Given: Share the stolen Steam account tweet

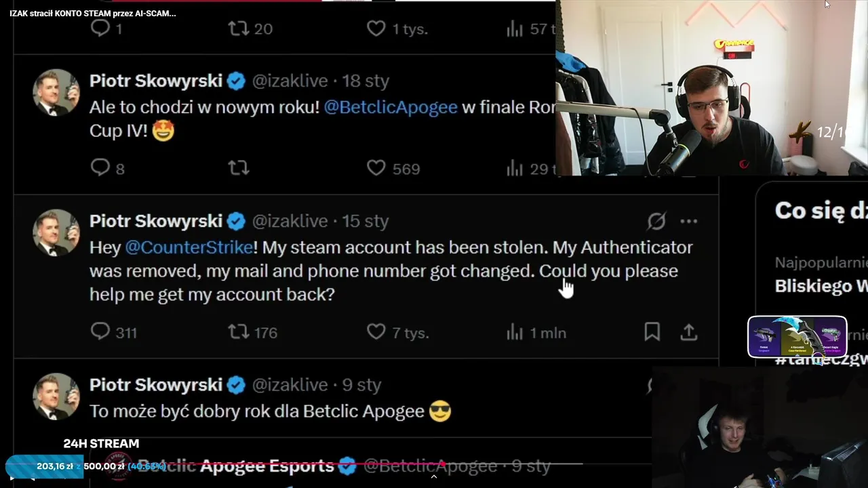Looking at the screenshot, I should 688,331.
